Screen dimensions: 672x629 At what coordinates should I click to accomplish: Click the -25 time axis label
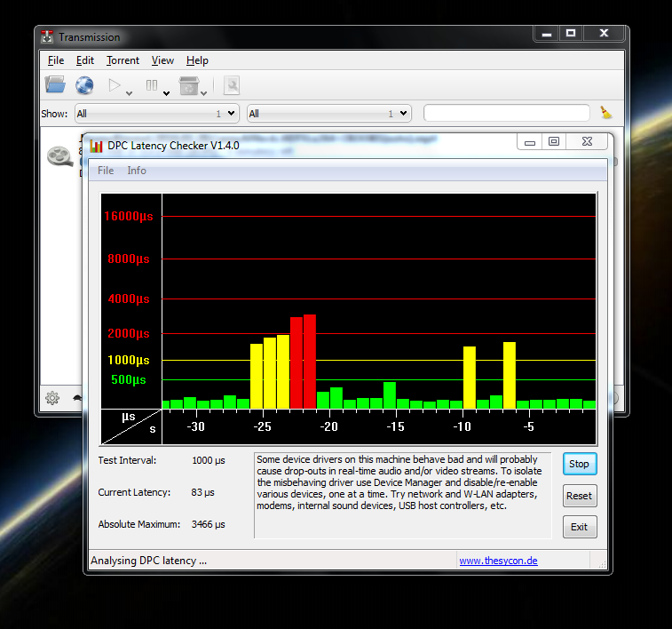262,426
